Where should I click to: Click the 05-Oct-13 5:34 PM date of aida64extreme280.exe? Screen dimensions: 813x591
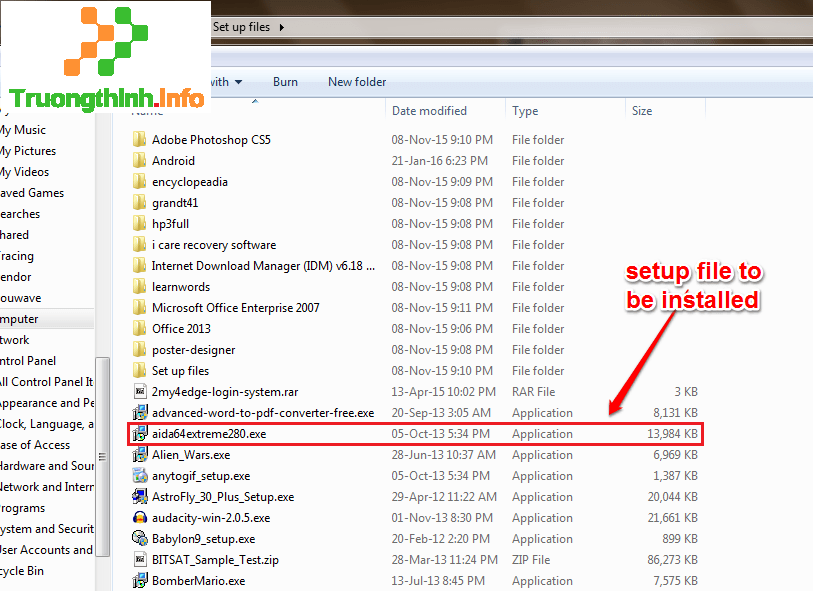pos(440,433)
